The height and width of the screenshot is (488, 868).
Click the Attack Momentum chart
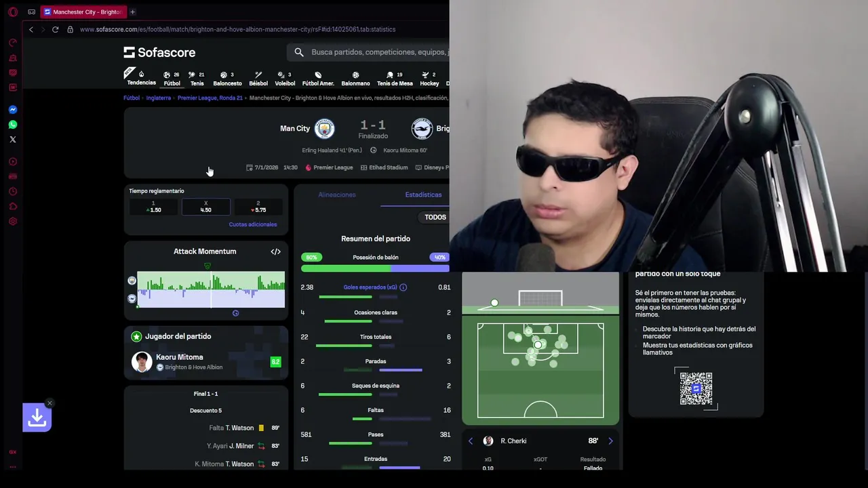[x=211, y=289]
